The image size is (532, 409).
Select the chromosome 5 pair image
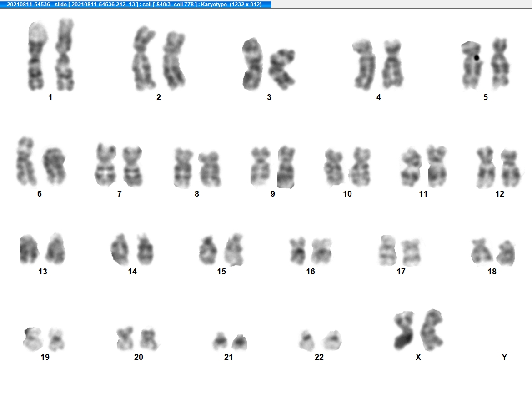pyautogui.click(x=486, y=64)
